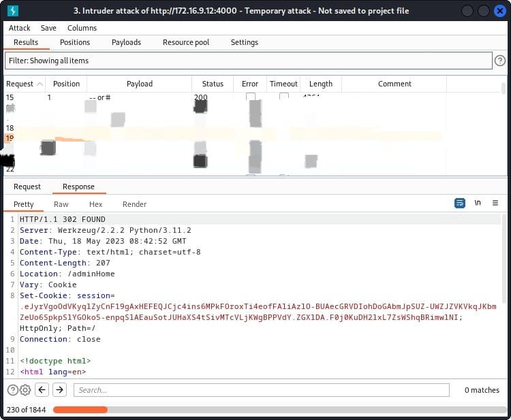Click the Set-Cookie session header name
The image size is (511, 420).
coord(46,295)
